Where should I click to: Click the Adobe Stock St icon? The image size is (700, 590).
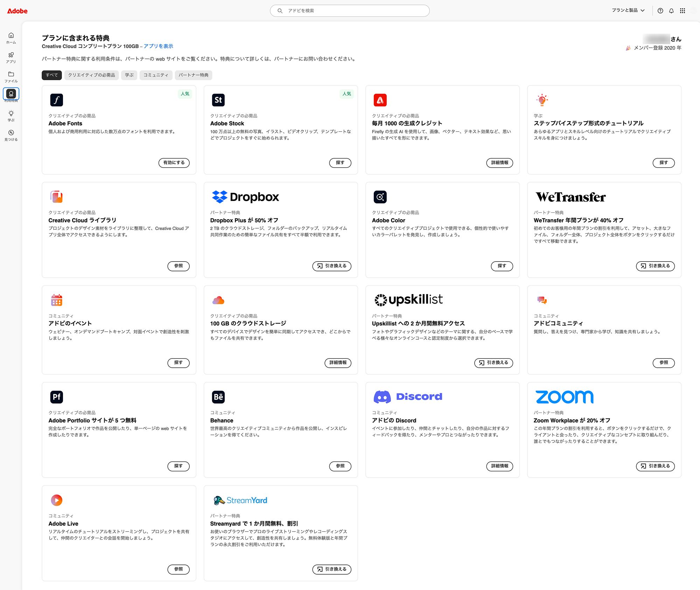tap(218, 100)
